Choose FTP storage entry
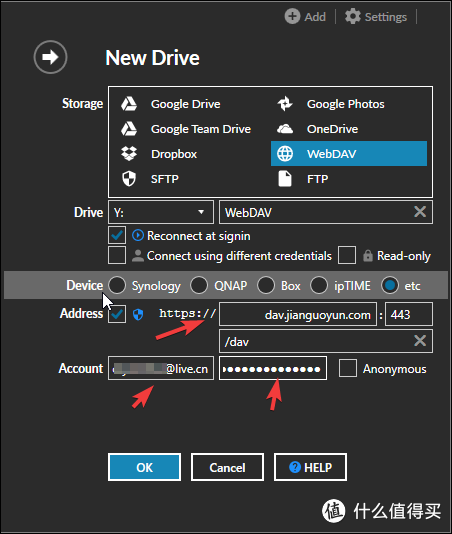The image size is (452, 534). tap(349, 179)
